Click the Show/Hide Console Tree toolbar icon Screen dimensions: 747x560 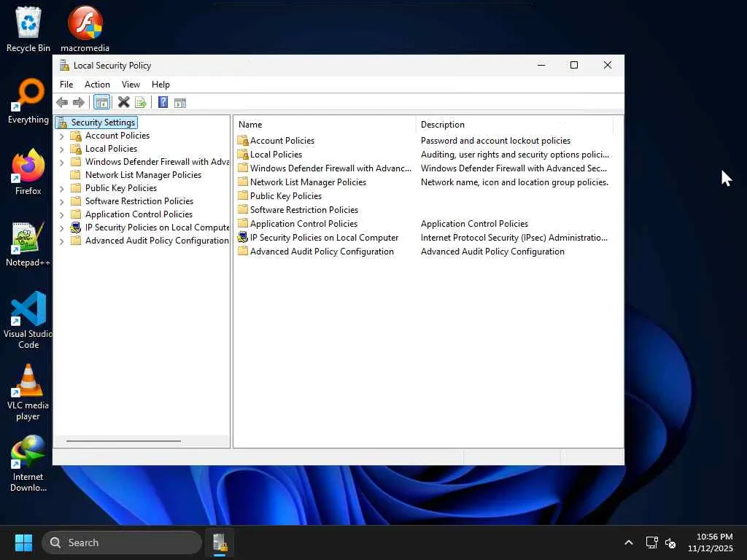102,103
